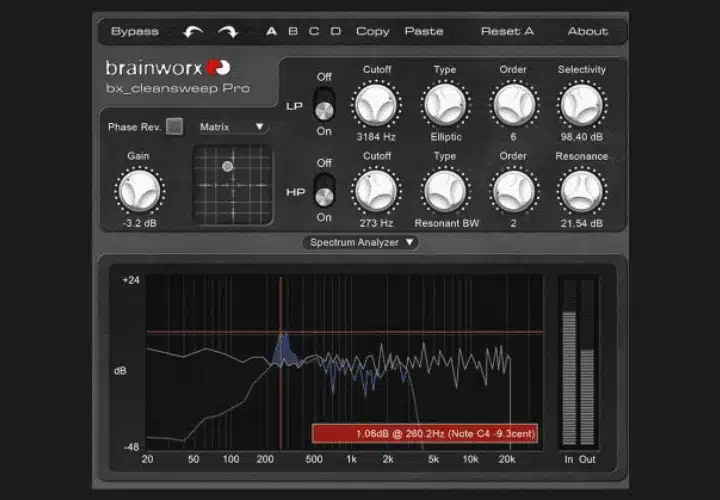Click the Selectivity knob
The width and height of the screenshot is (720, 500).
(x=582, y=105)
